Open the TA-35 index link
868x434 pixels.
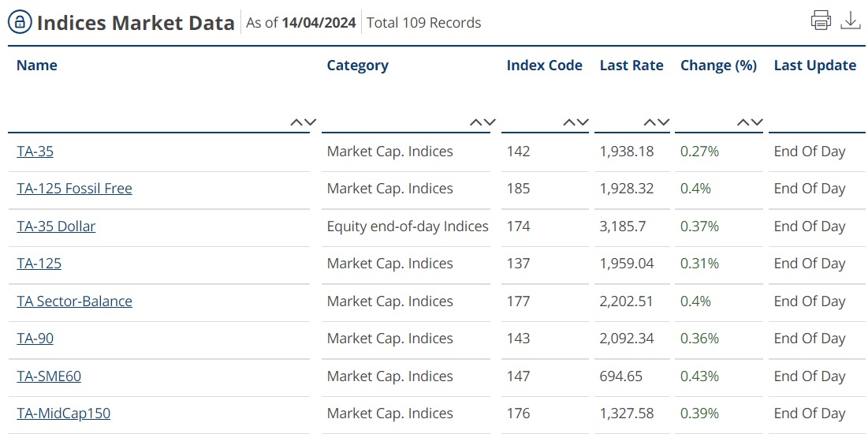click(35, 152)
